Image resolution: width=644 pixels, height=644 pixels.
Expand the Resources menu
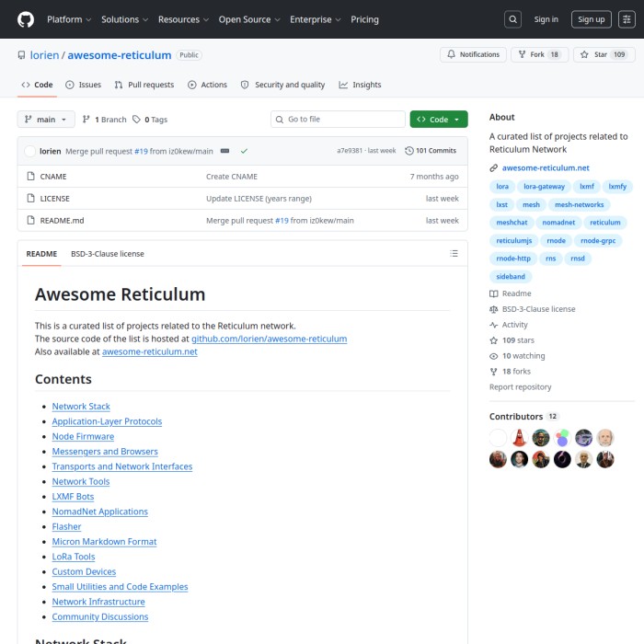183,19
